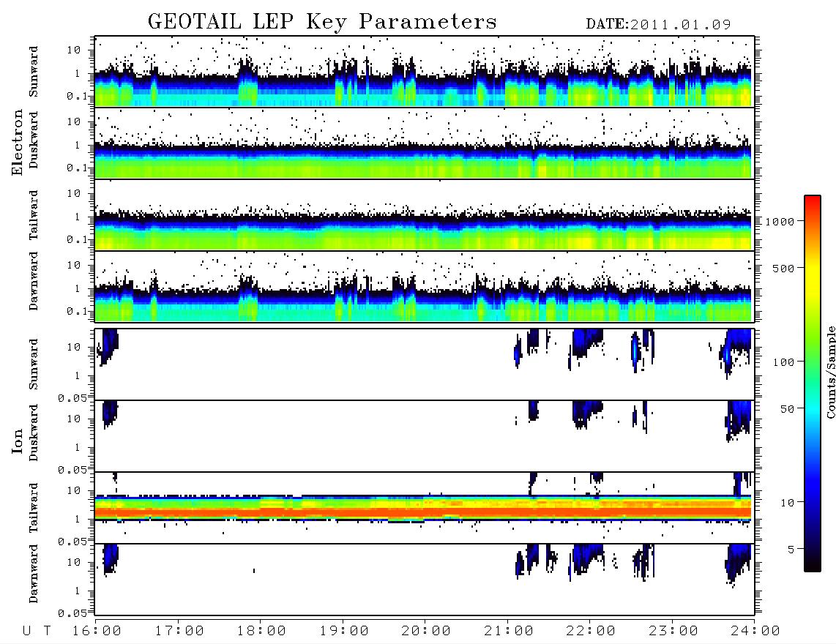Click the '23:00' time tick label
Viewport: 836px width, 644px height.
tap(673, 631)
